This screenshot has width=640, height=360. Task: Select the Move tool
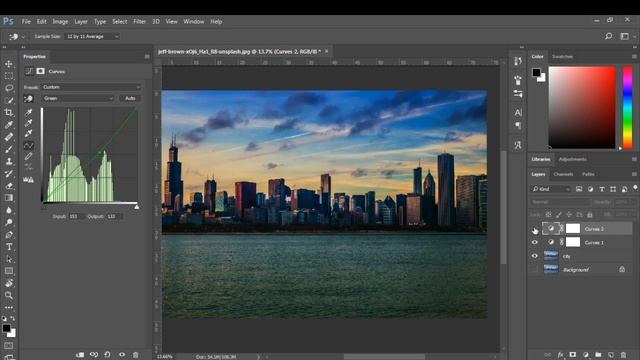tap(9, 64)
